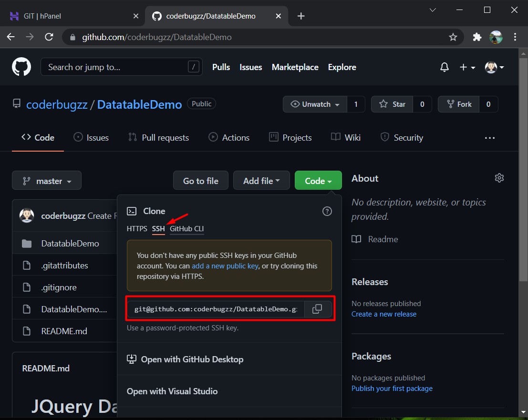Viewport: 528px width, 420px height.
Task: Select Marketplace in top navigation
Action: pyautogui.click(x=295, y=67)
